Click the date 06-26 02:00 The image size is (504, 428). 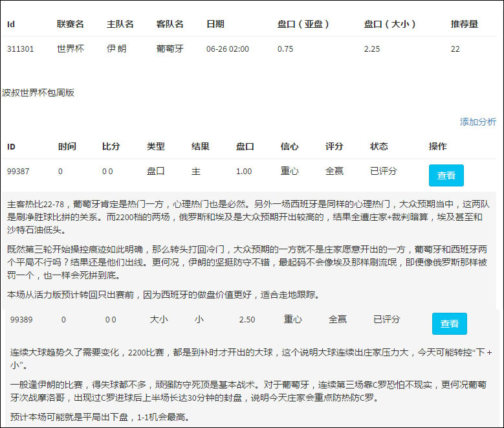coord(228,49)
